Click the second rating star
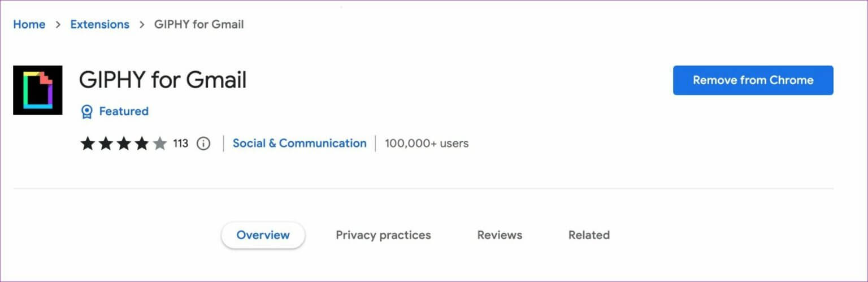868x282 pixels. (x=105, y=144)
